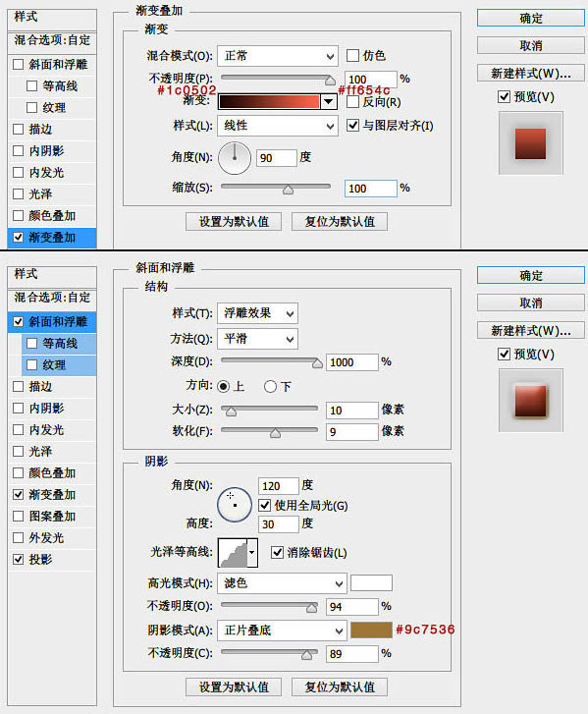
Task: Select 颜色叠加 in the upper styles list
Action: [x=52, y=216]
